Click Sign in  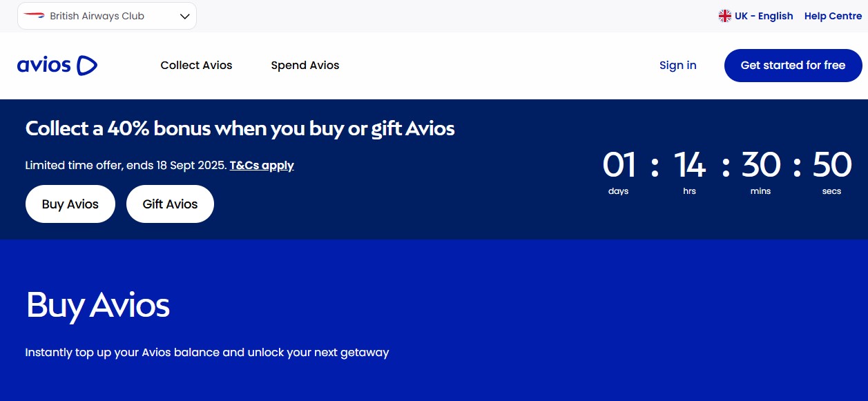point(677,65)
